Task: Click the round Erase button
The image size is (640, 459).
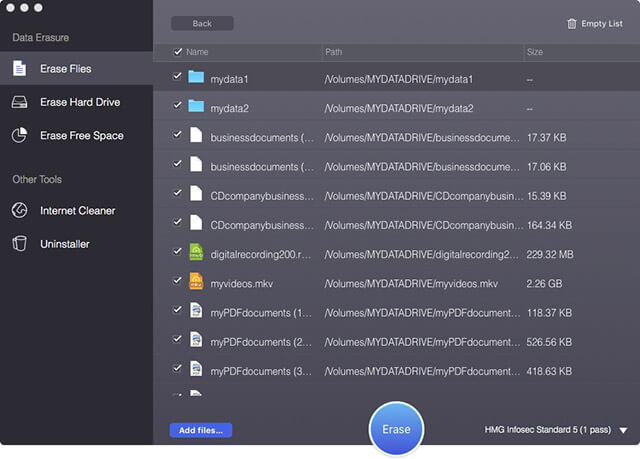Action: 396,429
